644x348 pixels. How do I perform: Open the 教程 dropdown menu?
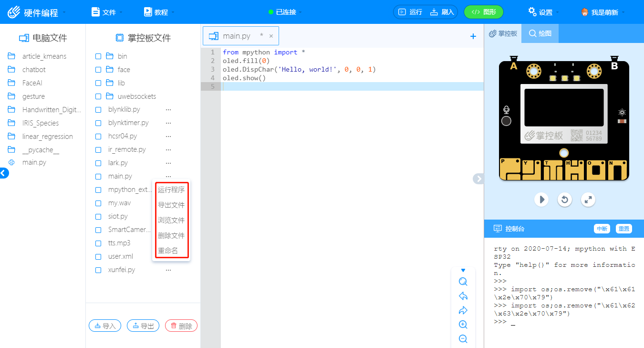coord(159,12)
